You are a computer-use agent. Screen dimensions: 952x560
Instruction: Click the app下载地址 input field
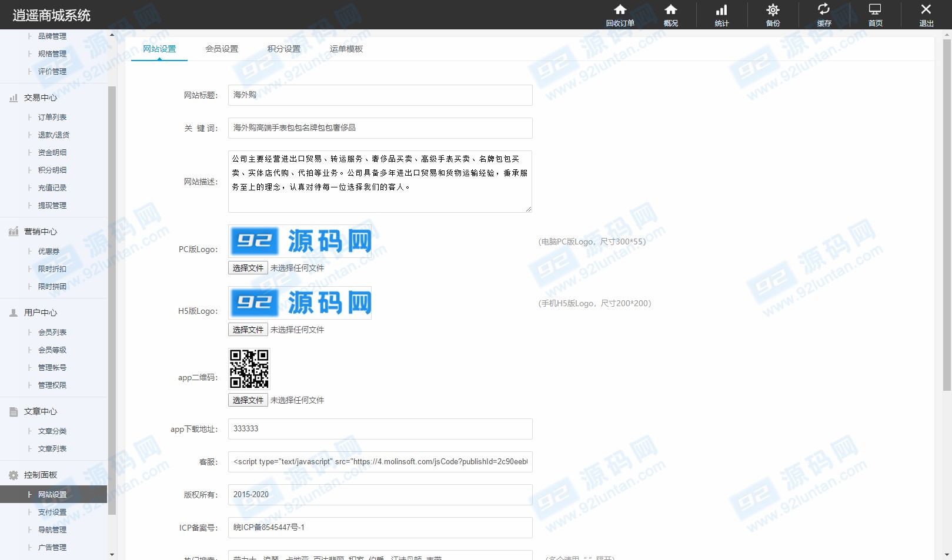pos(380,429)
